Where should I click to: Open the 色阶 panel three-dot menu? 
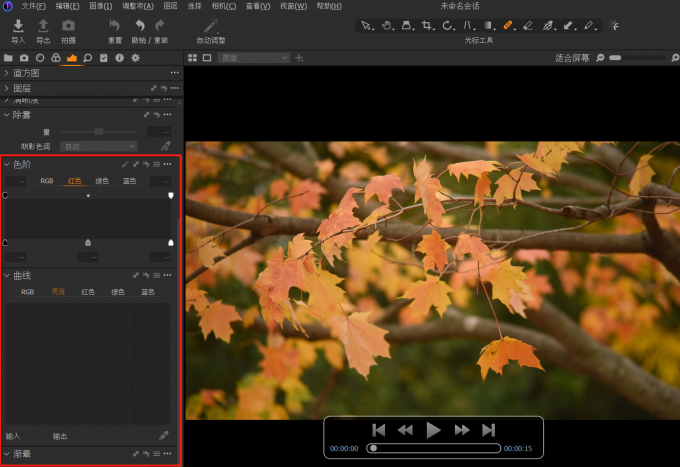[167, 164]
